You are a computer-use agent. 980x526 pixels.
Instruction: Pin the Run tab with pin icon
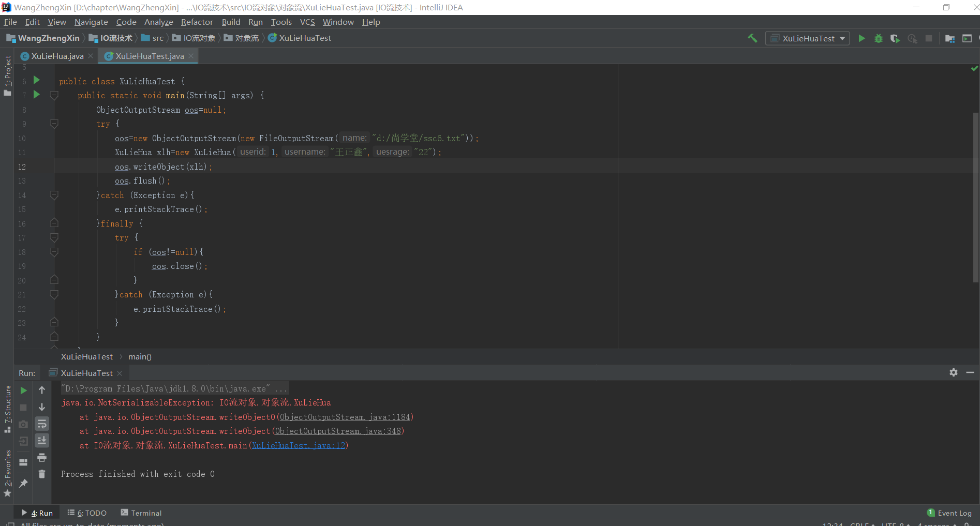(x=23, y=483)
